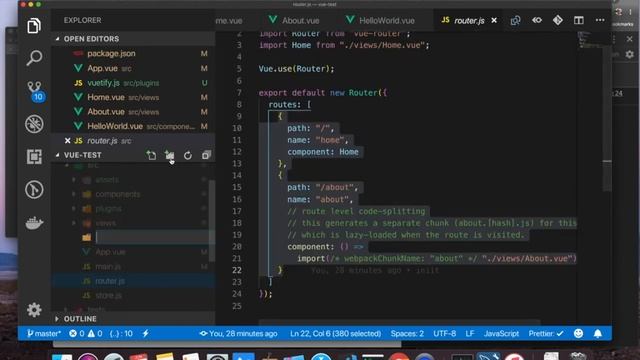Viewport: 640px width, 360px height.
Task: Open the Search view in the activity bar
Action: click(34, 58)
